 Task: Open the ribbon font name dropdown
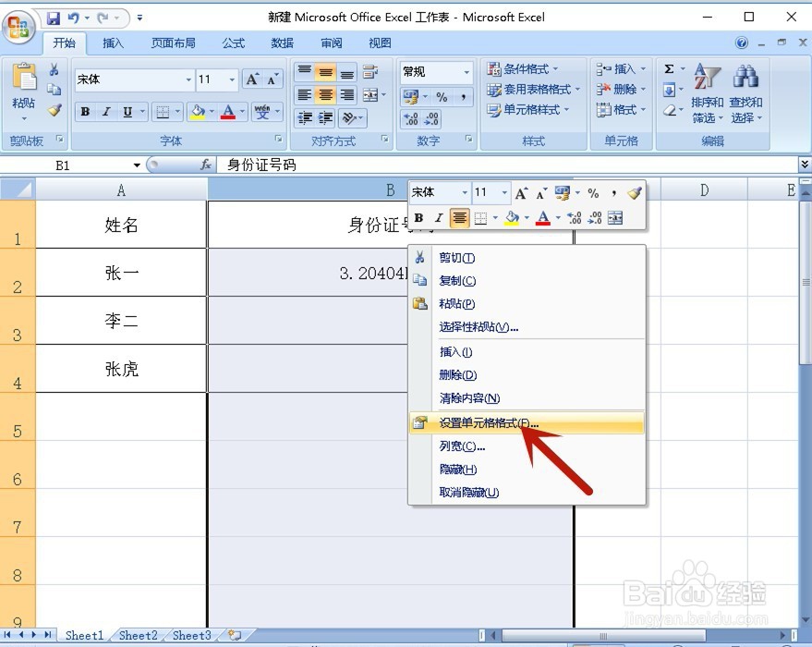(x=188, y=79)
